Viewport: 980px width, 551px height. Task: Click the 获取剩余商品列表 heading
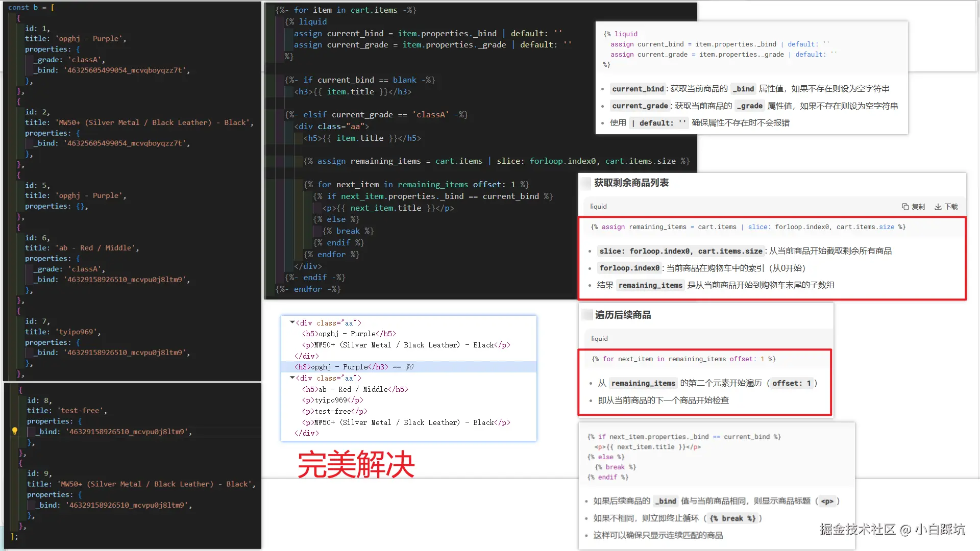[631, 183]
